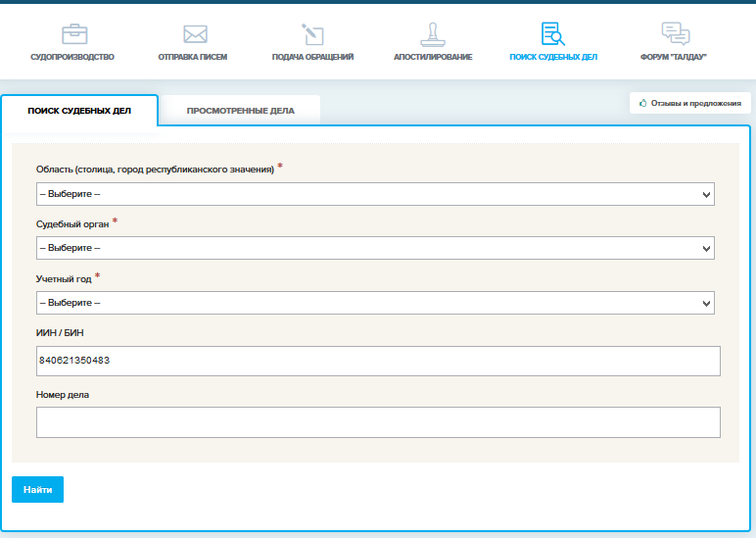Click the chat bubbles icon for Форум Талдау
The width and height of the screenshot is (756, 538).
coord(676,33)
